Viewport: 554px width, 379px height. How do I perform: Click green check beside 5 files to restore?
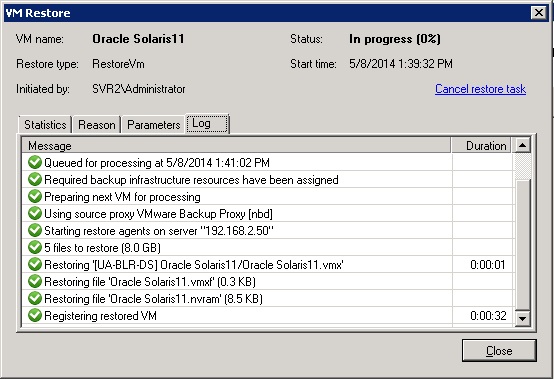click(35, 247)
